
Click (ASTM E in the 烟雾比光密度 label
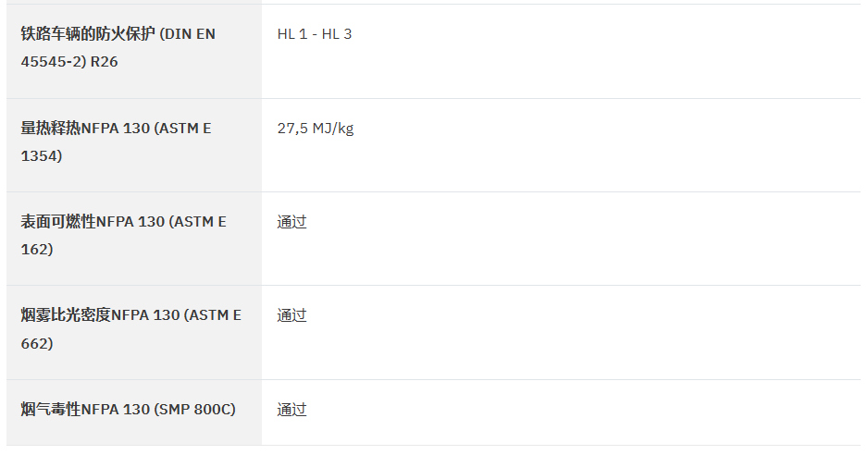coord(213,315)
